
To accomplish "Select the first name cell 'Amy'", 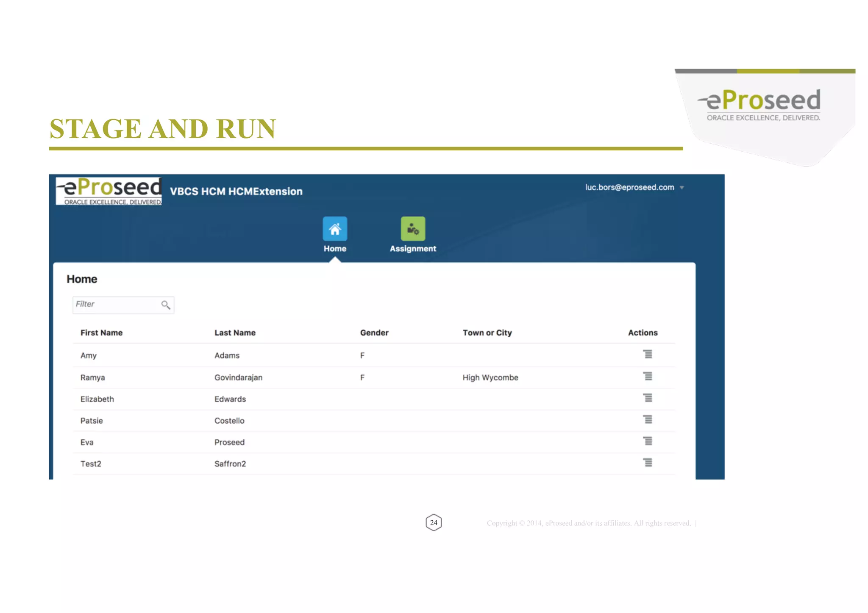I will 89,355.
